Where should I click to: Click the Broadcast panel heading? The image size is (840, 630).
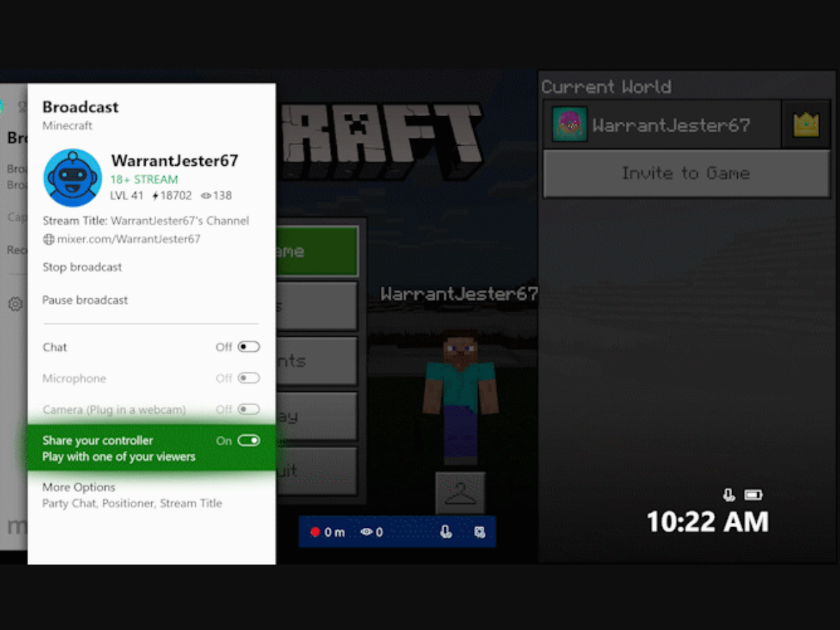point(80,107)
